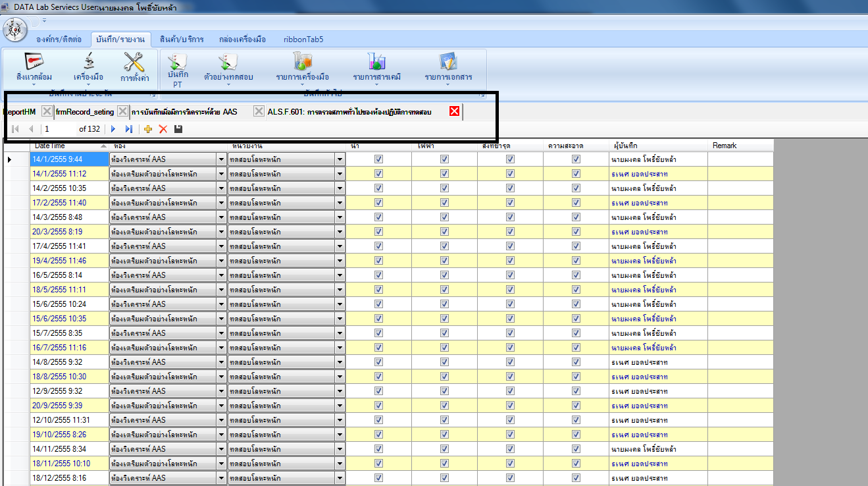Toggle ความสะอาด checkbox for 17/2/2555 11:40 row

click(x=576, y=203)
